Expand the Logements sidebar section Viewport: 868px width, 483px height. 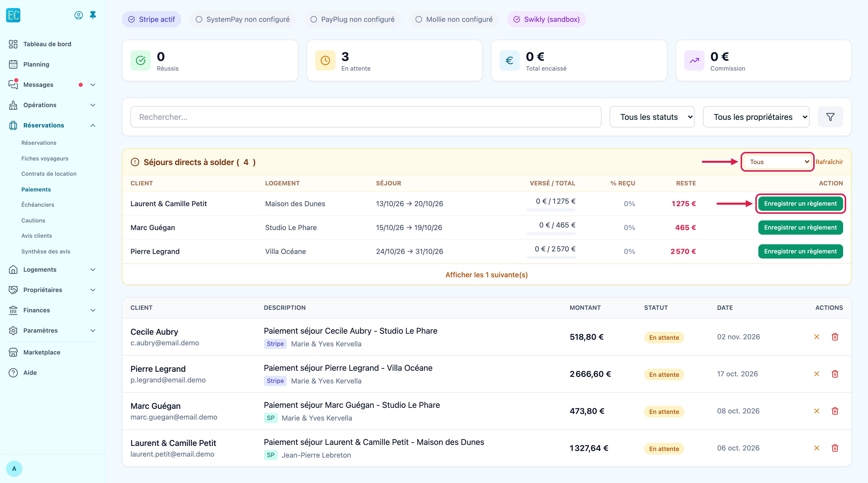pos(52,270)
